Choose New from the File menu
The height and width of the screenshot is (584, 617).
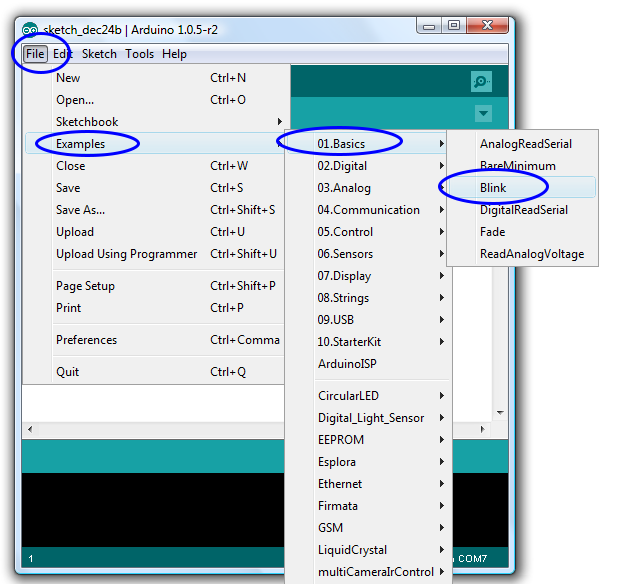point(156,78)
